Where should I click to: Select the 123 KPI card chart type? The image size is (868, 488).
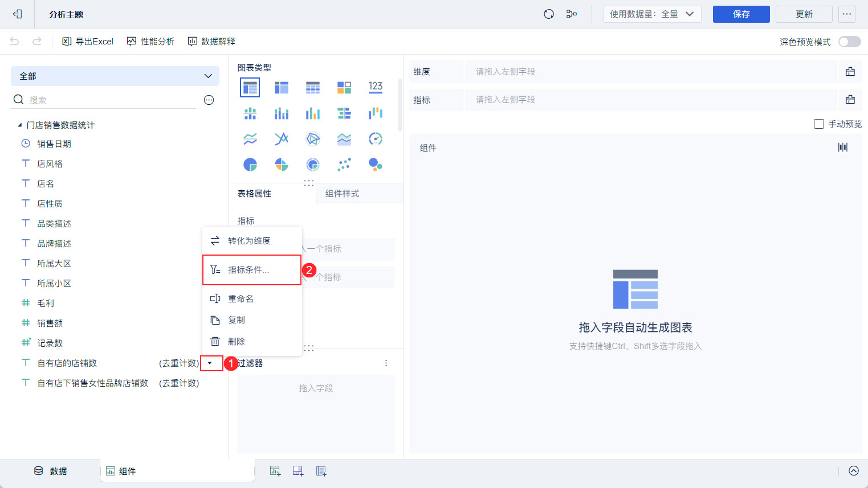click(376, 87)
